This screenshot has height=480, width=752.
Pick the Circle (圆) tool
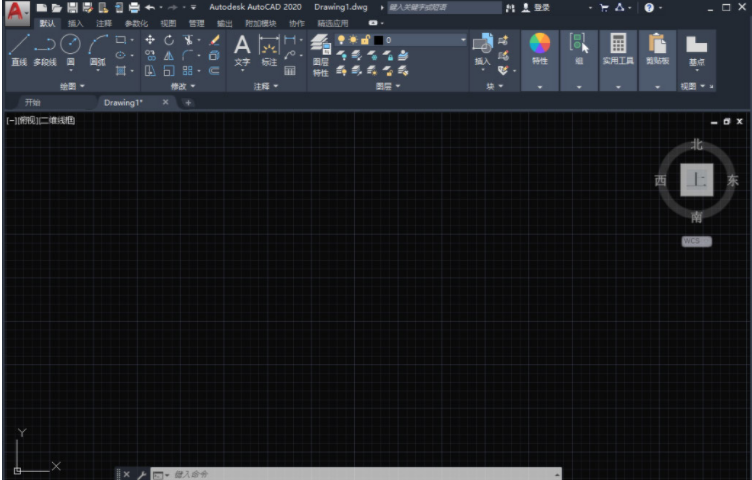(70, 48)
